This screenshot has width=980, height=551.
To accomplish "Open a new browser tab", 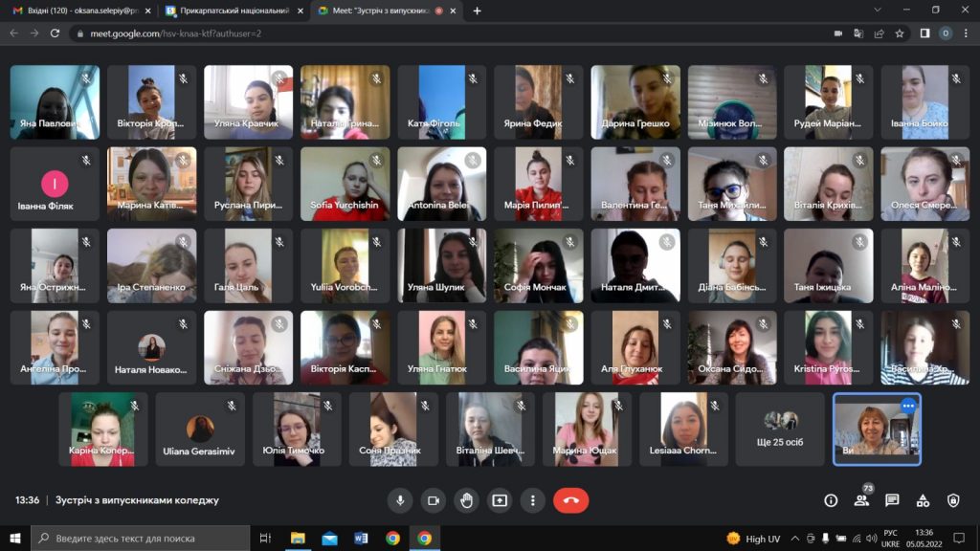I will pos(478,11).
